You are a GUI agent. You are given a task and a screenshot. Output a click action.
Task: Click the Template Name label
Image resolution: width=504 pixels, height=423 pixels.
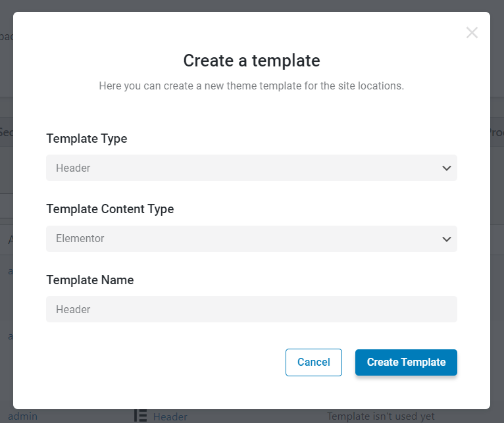[90, 280]
